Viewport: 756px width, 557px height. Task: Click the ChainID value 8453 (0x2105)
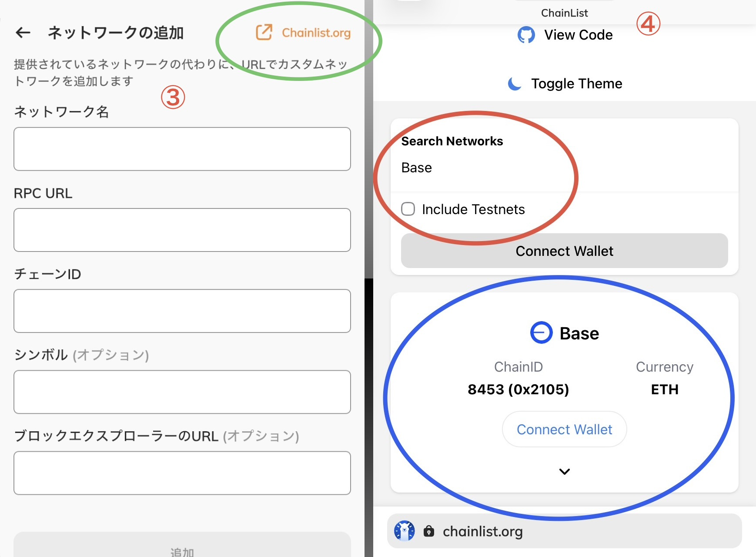click(518, 389)
